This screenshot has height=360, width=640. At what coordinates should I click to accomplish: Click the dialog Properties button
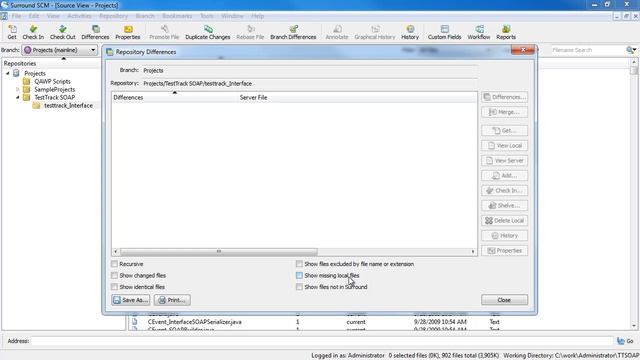coord(504,251)
